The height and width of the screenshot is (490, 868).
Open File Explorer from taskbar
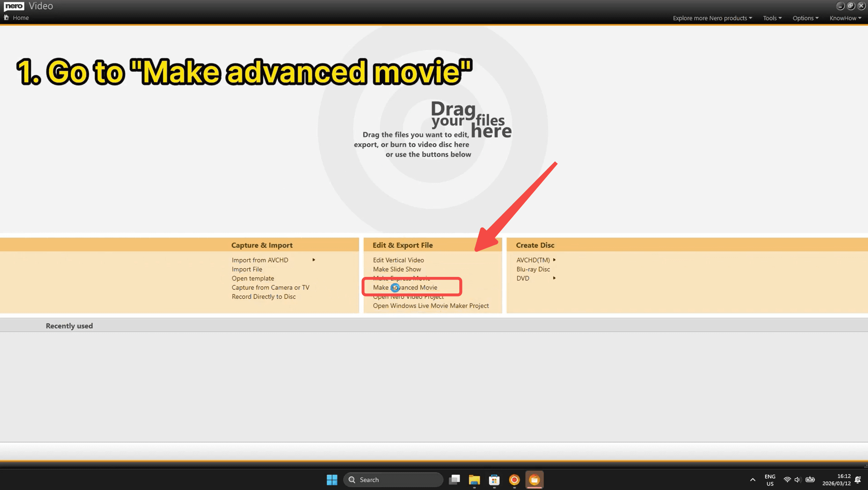point(474,480)
